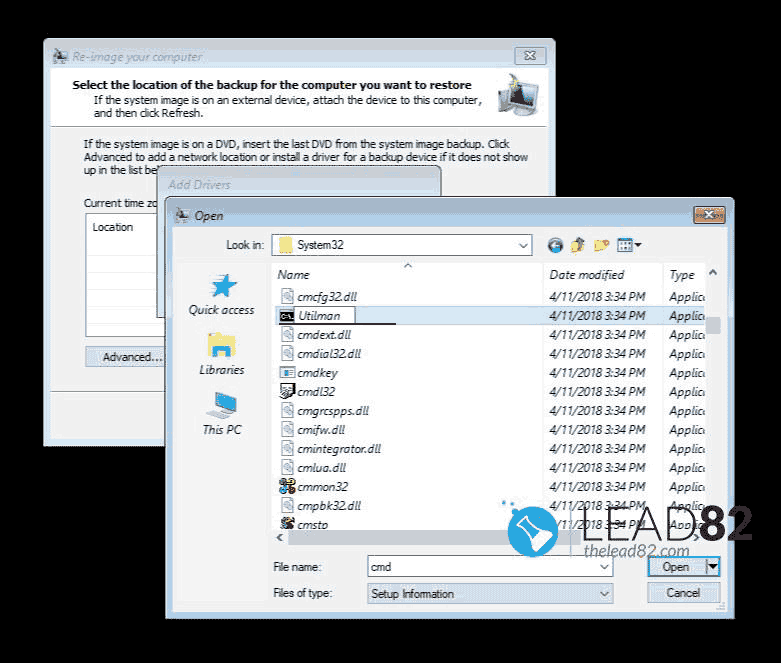This screenshot has width=781, height=663.
Task: Select the cmgrcspps.dll file icon
Action: (x=287, y=410)
